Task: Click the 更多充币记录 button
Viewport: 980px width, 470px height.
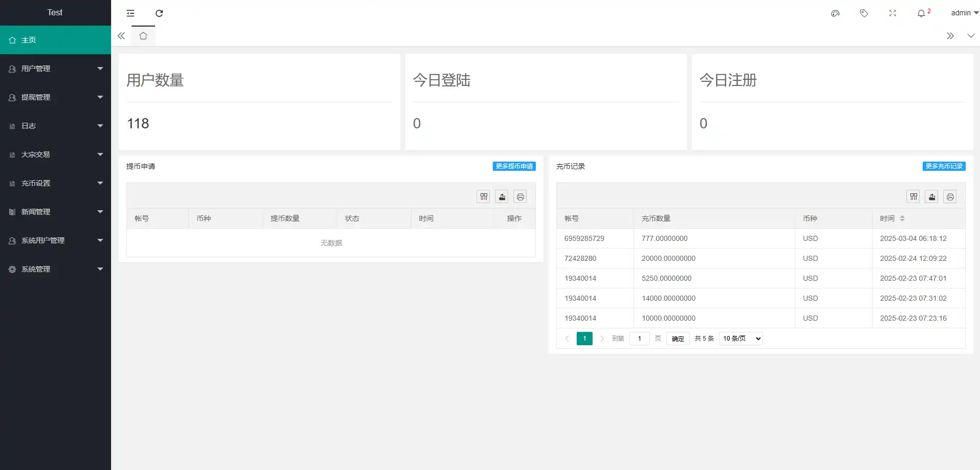Action: [x=944, y=166]
